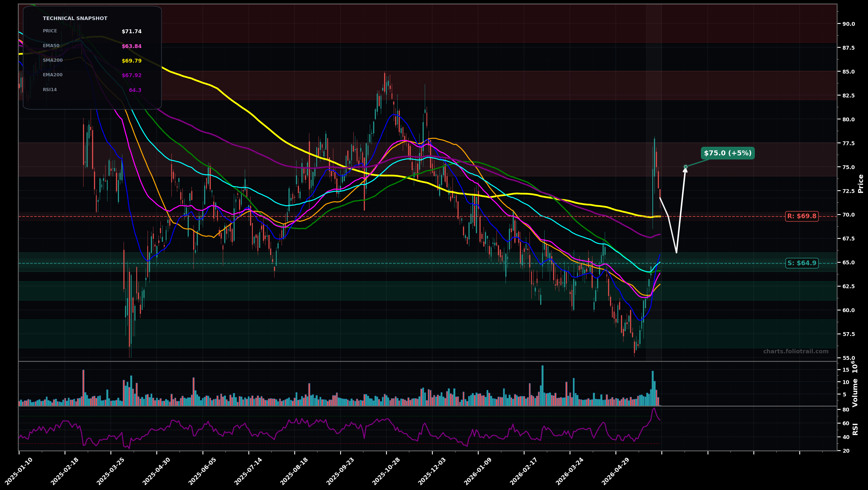Click the EMA50 value $63.84
Viewport: 868px width, 490px height.
(131, 46)
